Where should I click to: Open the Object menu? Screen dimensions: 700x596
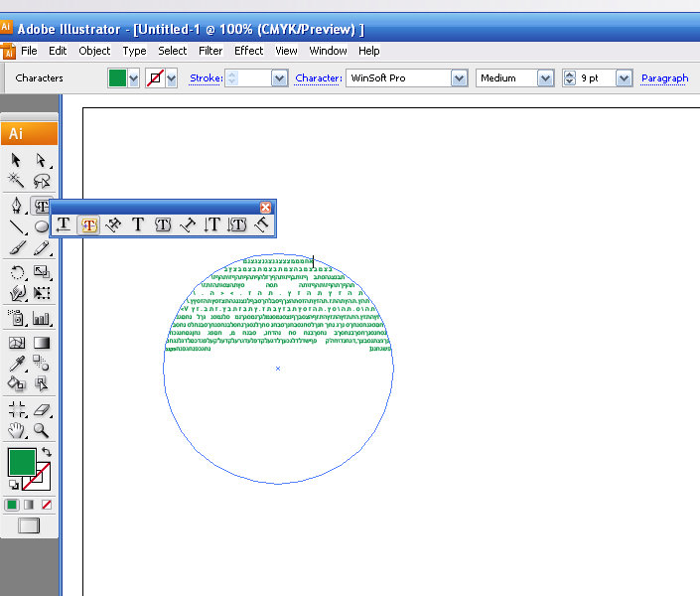click(x=94, y=51)
